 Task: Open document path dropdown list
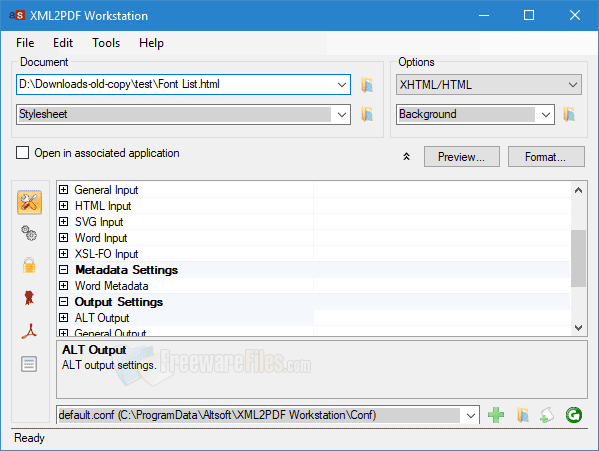pos(342,84)
